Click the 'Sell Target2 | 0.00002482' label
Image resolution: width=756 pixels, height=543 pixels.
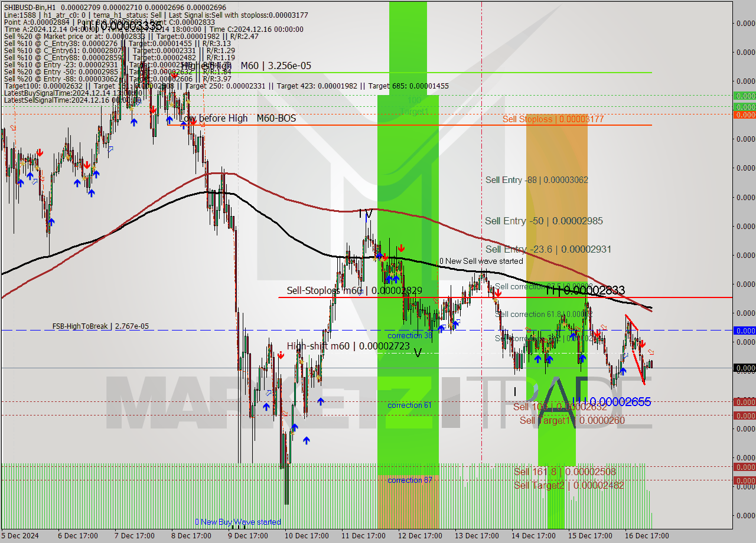coord(569,485)
